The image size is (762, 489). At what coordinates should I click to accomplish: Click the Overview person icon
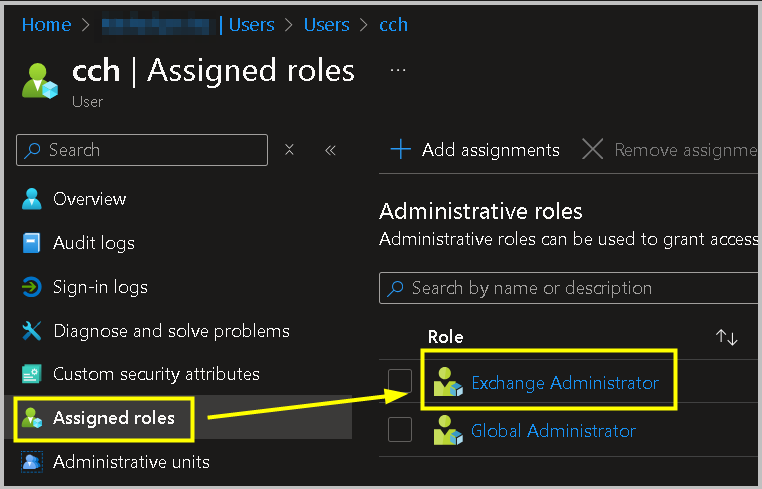(x=32, y=199)
